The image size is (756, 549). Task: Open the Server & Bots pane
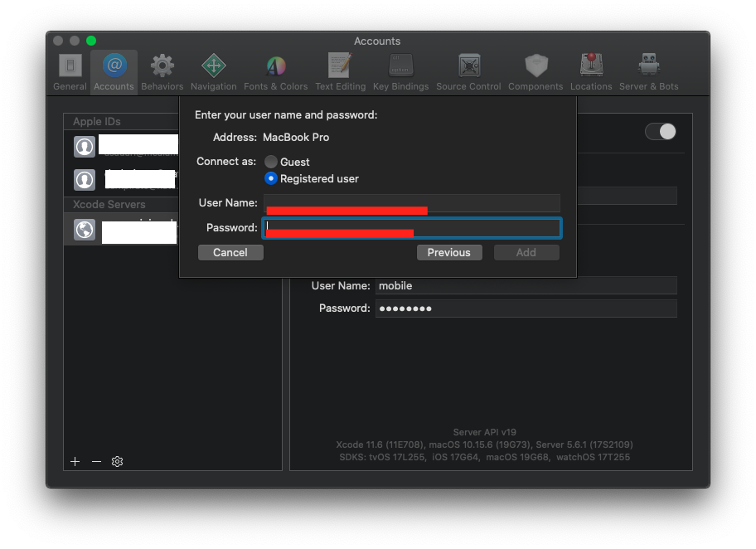click(x=648, y=72)
